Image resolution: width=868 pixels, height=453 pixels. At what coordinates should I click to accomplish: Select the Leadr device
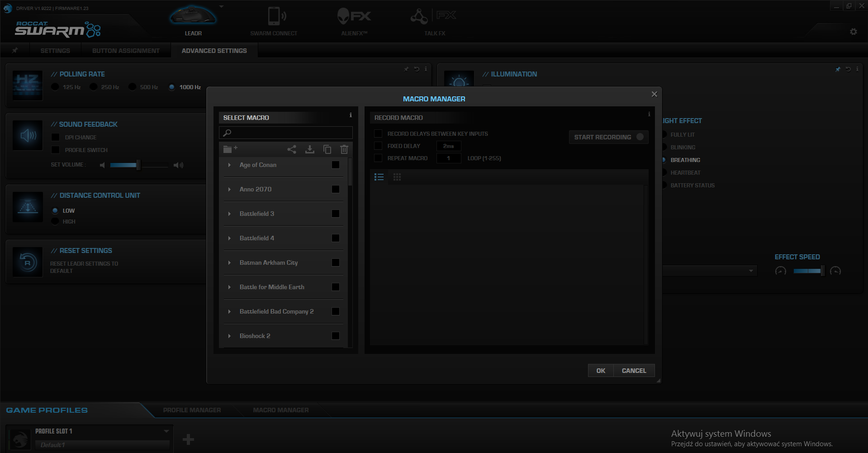(x=193, y=21)
